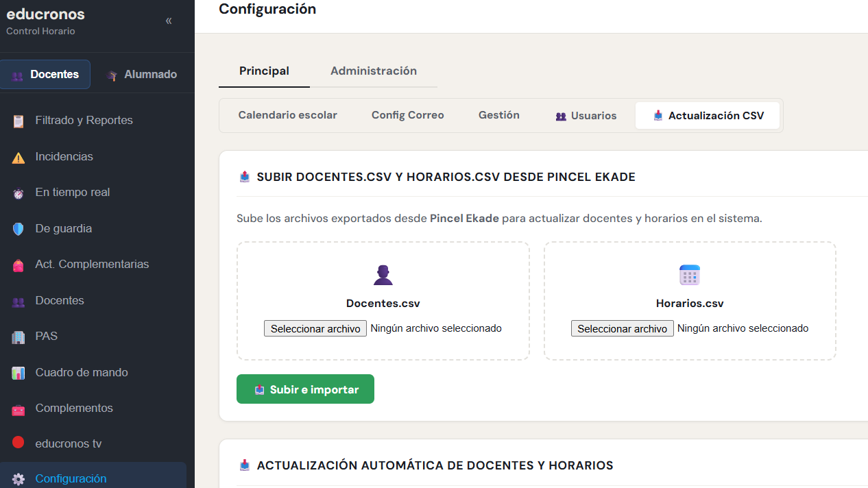868x488 pixels.
Task: Open the Usuarios sub-tab
Action: point(586,116)
